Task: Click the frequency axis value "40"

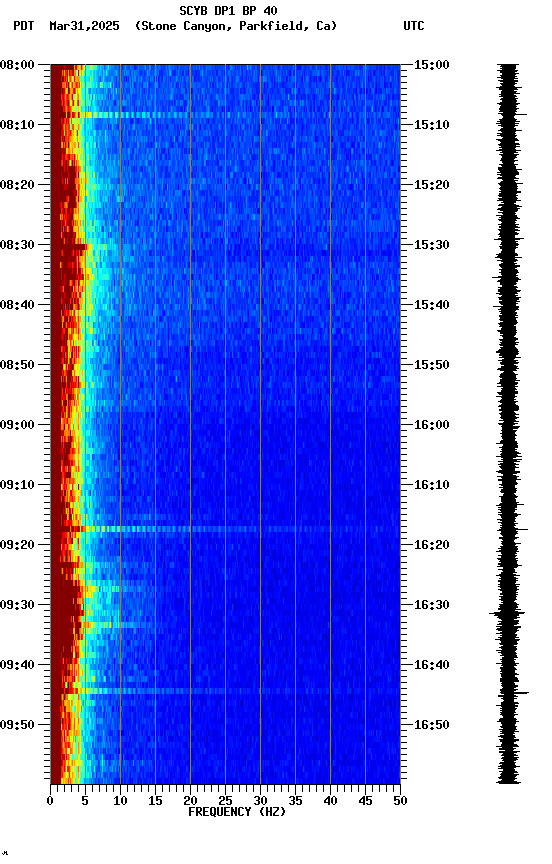Action: pyautogui.click(x=330, y=801)
